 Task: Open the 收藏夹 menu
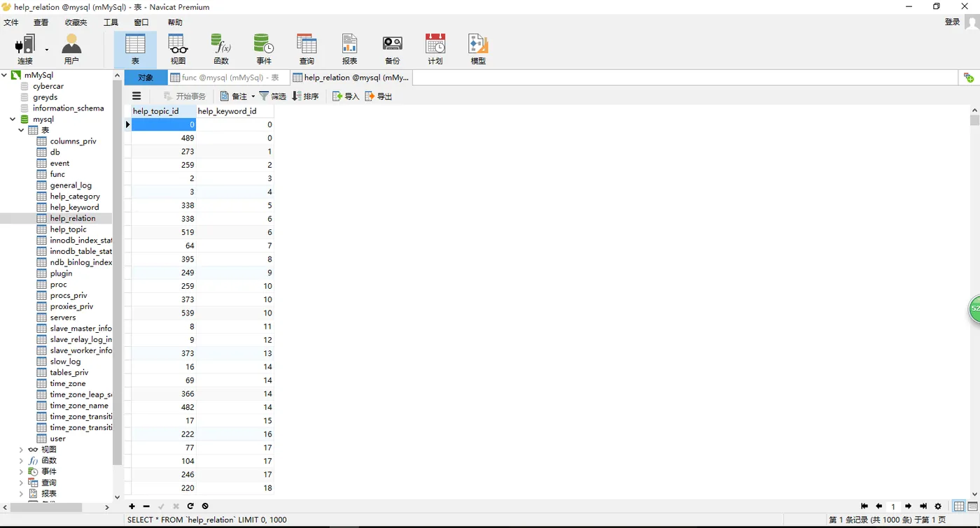[x=76, y=22]
